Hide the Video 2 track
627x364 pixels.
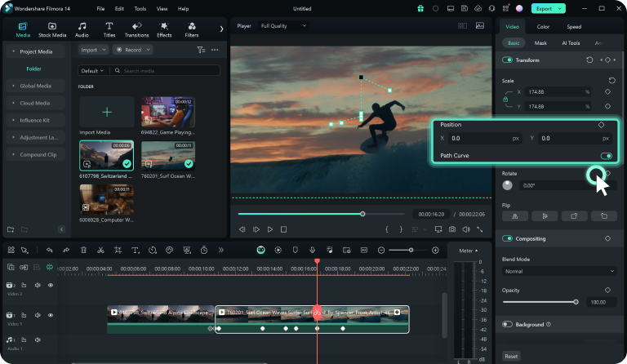coord(51,286)
